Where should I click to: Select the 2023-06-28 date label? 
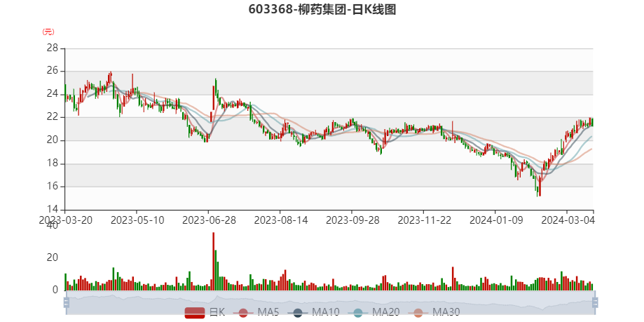point(209,220)
